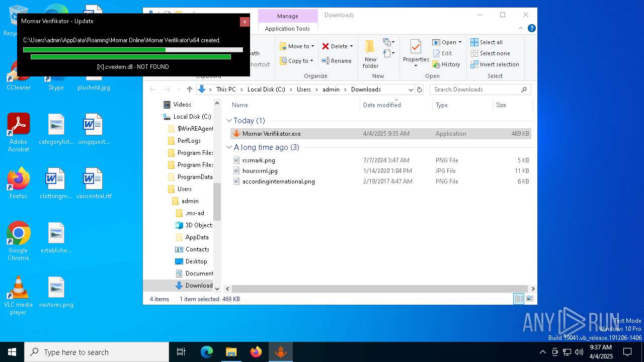Click the Easy access dropdown icon
Image resolution: width=644 pixels, height=362 pixels.
click(389, 53)
